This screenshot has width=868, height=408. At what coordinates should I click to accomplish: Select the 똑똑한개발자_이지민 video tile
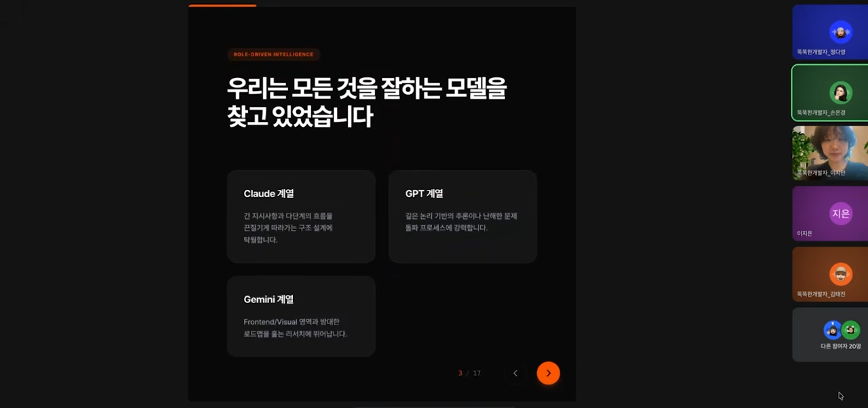830,153
